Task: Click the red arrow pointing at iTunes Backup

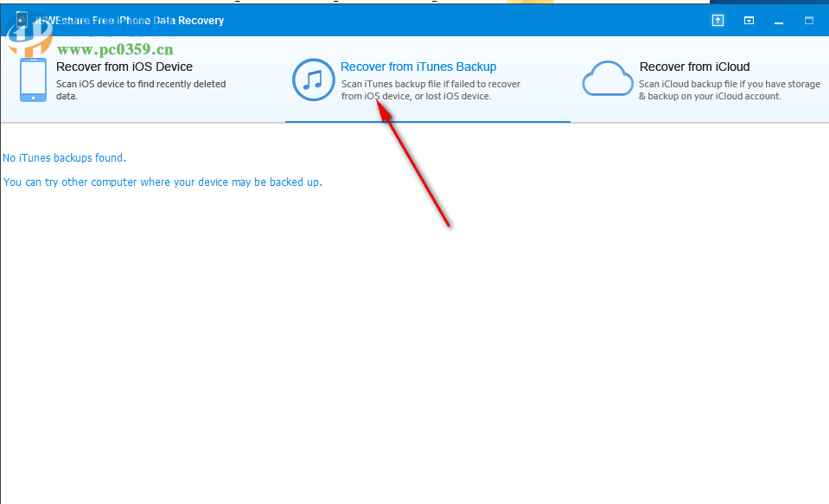Action: coord(413,164)
